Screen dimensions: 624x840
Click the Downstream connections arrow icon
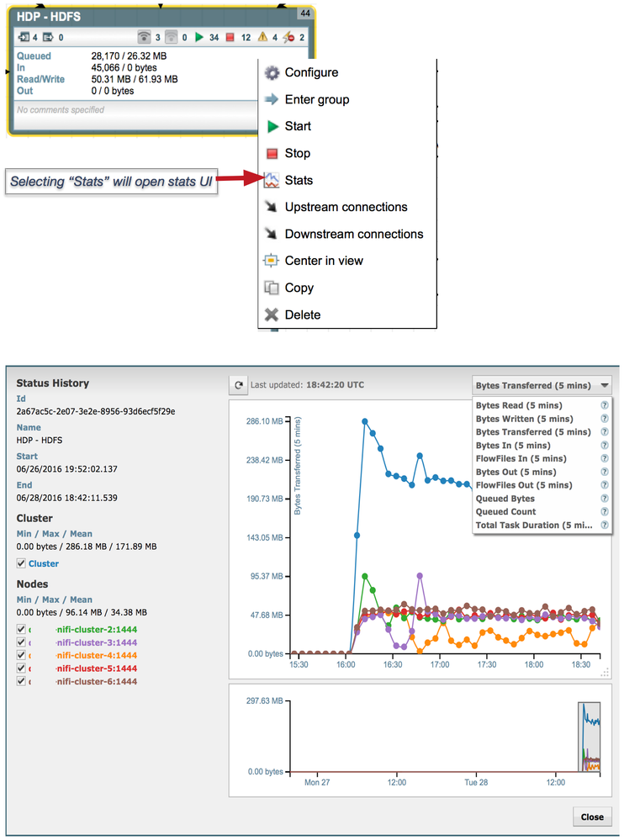(x=272, y=234)
